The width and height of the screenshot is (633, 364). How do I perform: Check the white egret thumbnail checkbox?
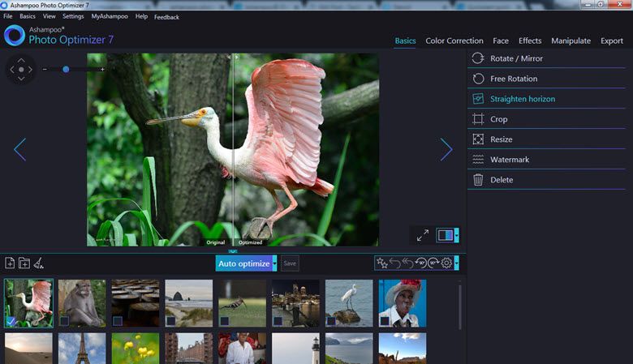click(x=331, y=321)
